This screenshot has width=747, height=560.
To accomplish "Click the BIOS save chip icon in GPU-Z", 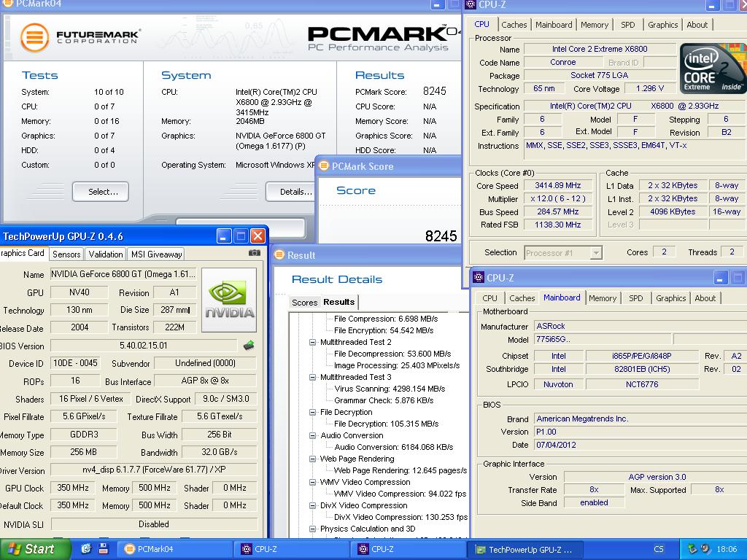I will click(x=248, y=345).
